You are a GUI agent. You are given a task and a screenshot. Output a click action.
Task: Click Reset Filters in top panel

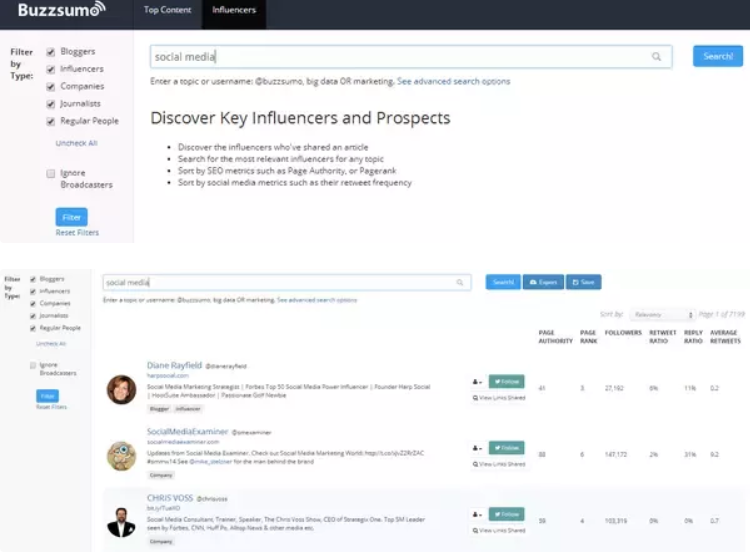pos(77,233)
